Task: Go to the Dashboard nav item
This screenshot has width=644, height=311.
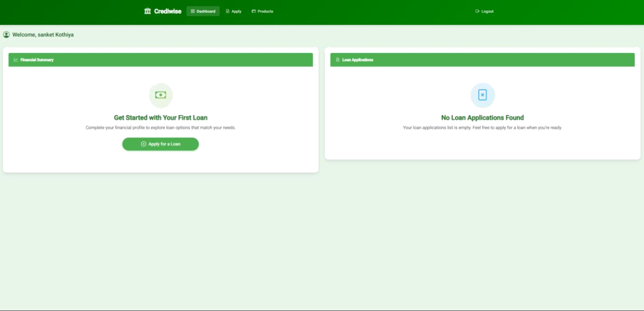Action: point(203,11)
